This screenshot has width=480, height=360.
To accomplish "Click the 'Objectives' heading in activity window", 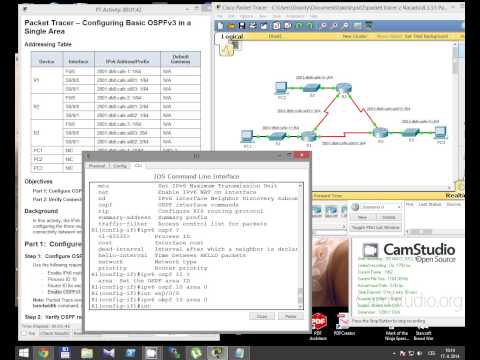I will (x=39, y=181).
